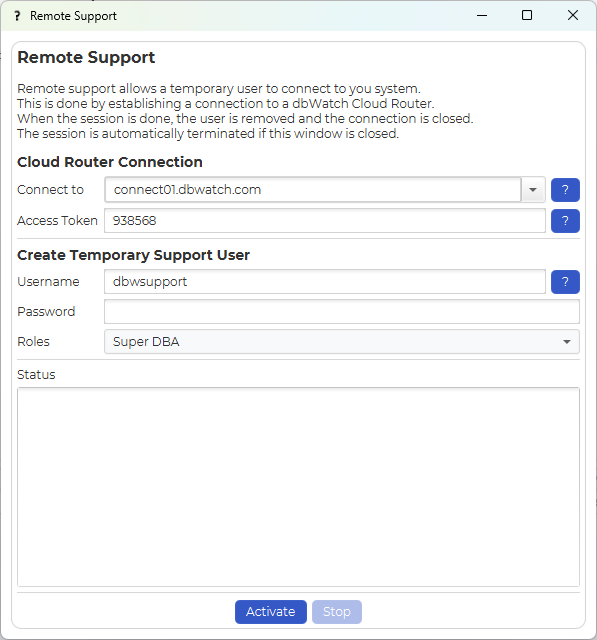Expand the Connect to server list arrow
Screen dimensions: 597x640
click(533, 190)
